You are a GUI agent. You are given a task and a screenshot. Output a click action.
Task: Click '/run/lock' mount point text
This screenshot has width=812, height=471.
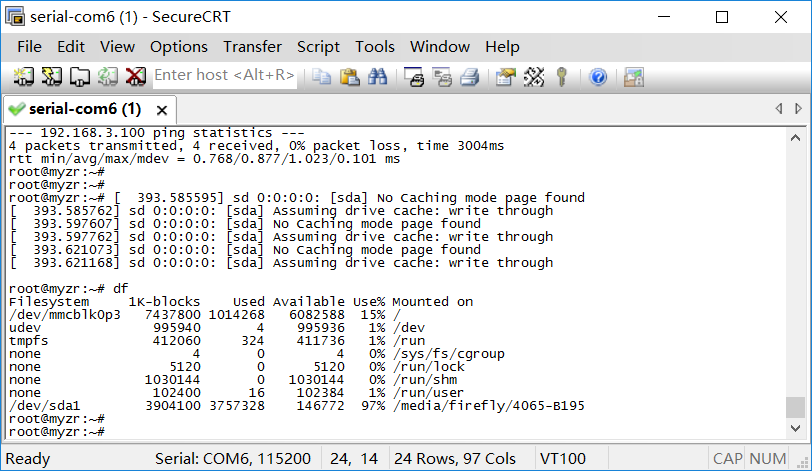[x=428, y=366]
